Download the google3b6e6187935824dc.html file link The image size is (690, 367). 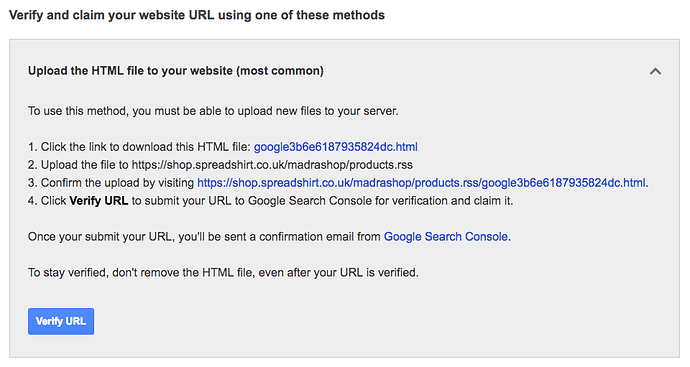coord(336,147)
